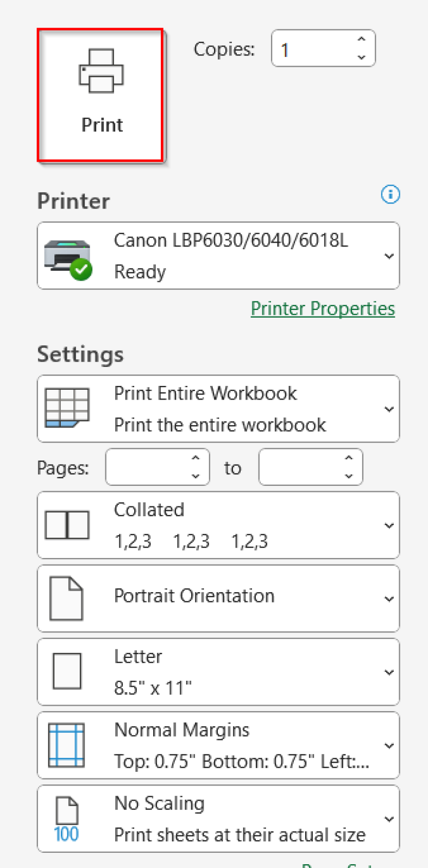Viewport: 428px width, 868px height.
Task: Click the Copies number input field
Action: [312, 49]
